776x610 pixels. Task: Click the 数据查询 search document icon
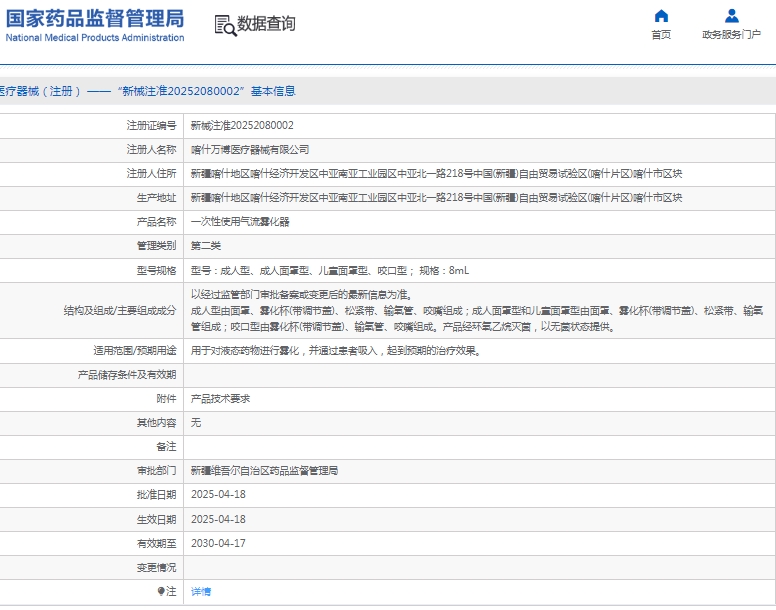pos(225,25)
